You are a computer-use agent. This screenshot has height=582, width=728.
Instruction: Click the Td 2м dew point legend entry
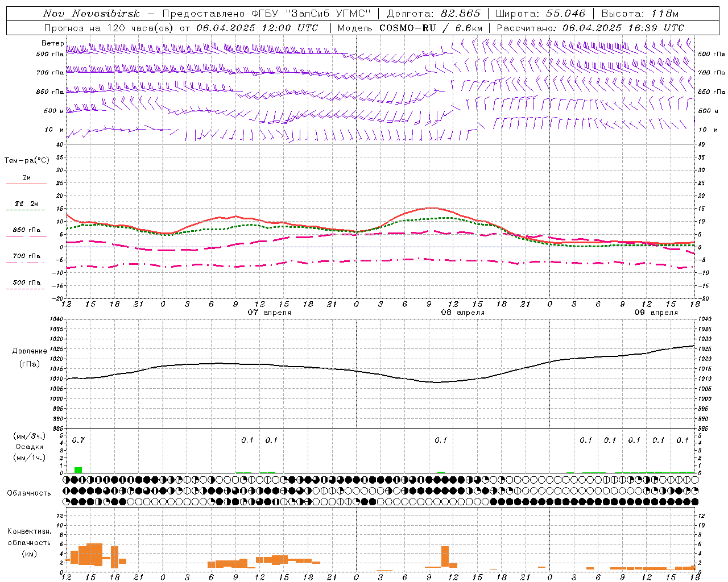coord(27,203)
